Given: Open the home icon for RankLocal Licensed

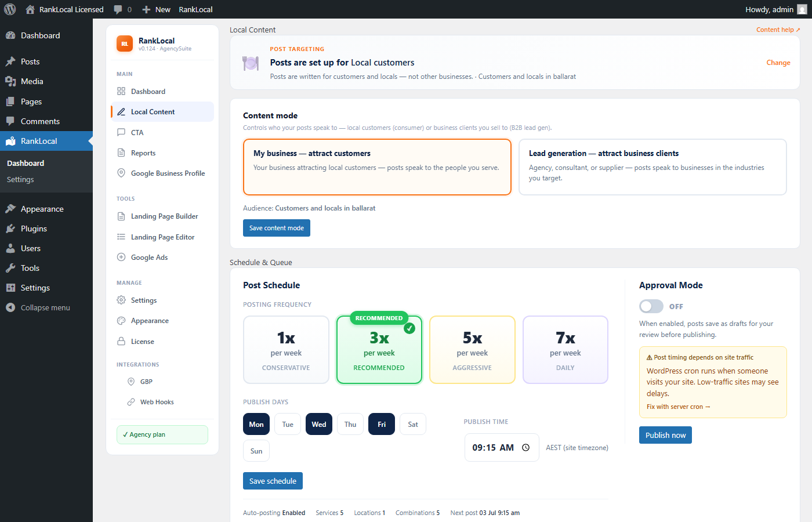Looking at the screenshot, I should (30, 9).
